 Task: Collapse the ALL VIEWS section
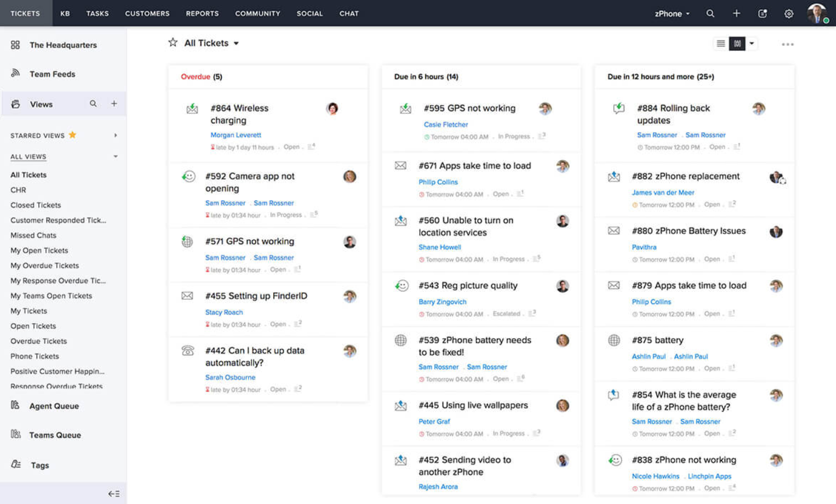(116, 156)
